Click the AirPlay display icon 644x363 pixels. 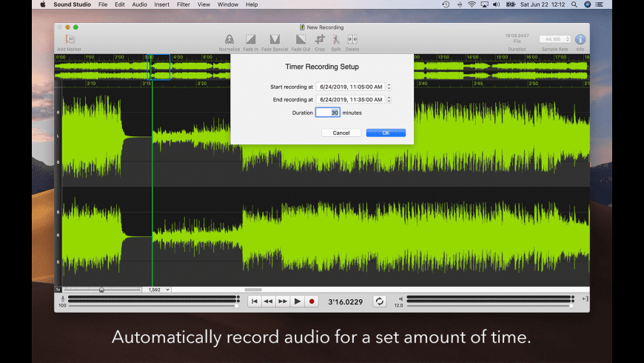485,4
